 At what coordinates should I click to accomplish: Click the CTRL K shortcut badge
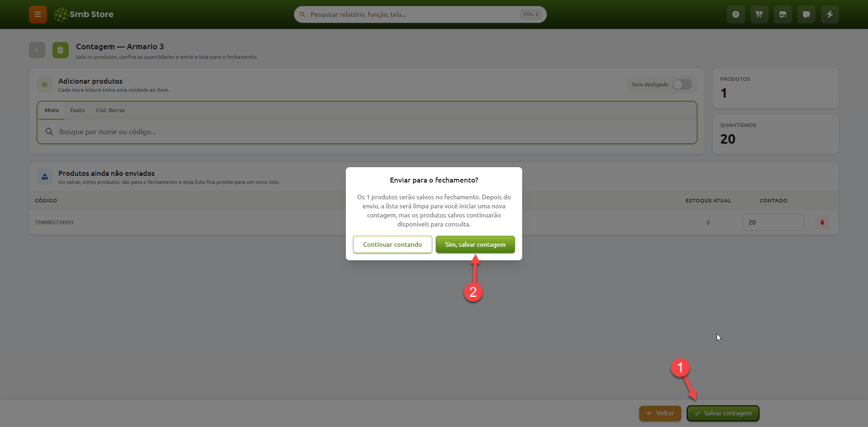click(x=531, y=14)
